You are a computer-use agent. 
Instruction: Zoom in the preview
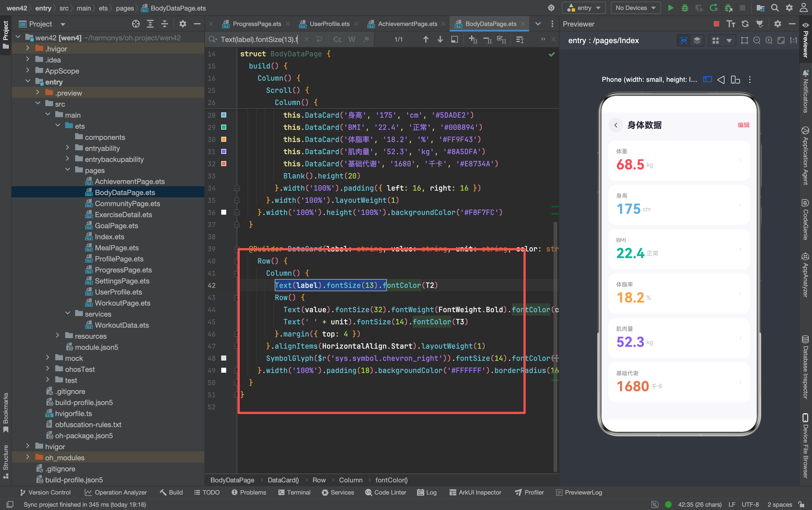coord(769,41)
